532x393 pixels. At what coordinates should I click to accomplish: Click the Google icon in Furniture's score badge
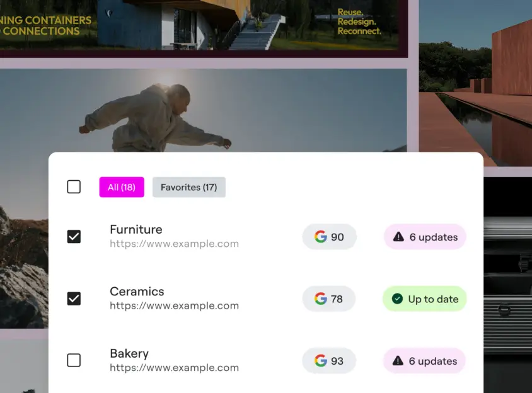pos(320,237)
